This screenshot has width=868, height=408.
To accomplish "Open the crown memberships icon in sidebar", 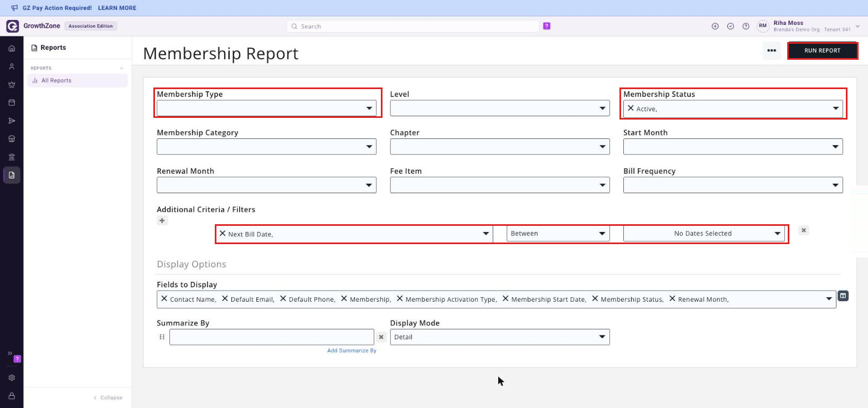I will [12, 85].
